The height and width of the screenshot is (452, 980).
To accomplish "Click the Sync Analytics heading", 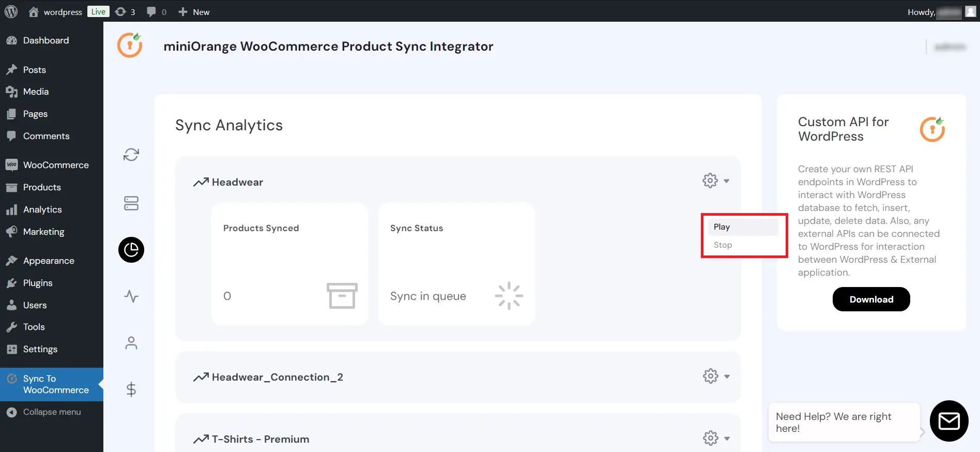I will (229, 125).
